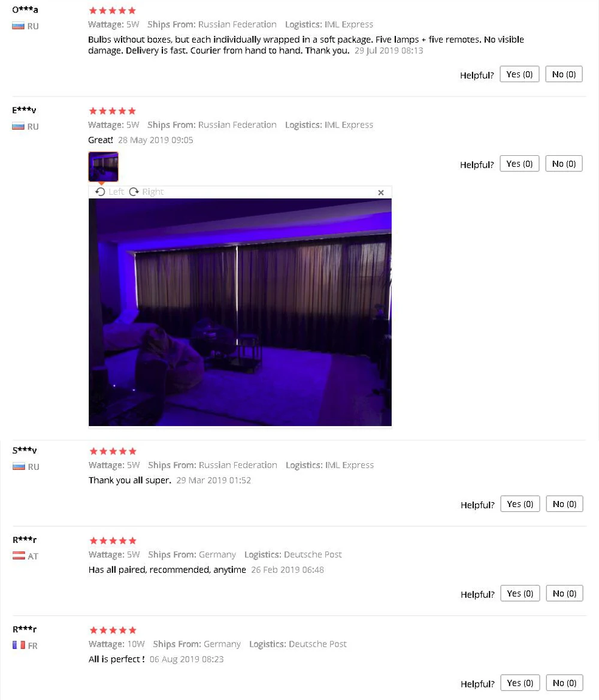
Task: Vote Yes on 'Has all paired' review
Action: 520,593
